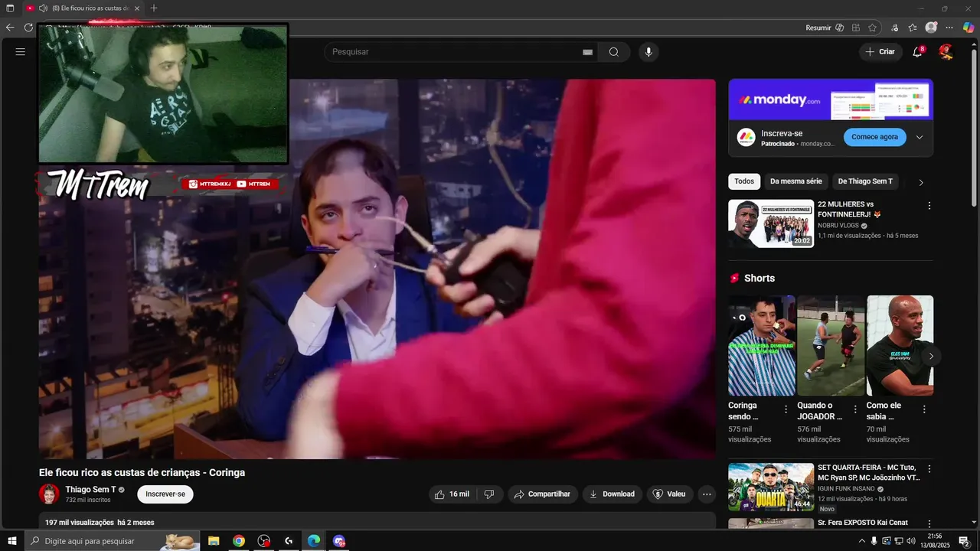
Task: Open the music note icon in the browser toolbar
Action: point(895,28)
